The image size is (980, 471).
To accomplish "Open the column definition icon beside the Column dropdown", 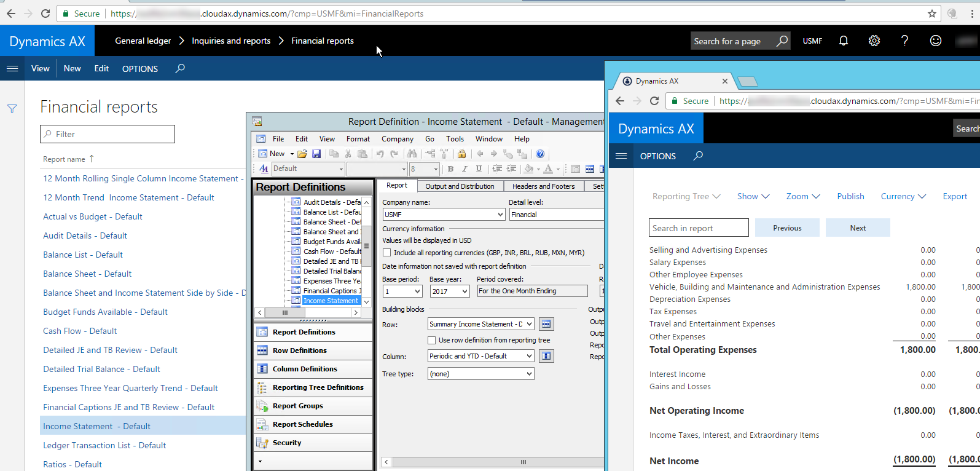I will tap(546, 355).
